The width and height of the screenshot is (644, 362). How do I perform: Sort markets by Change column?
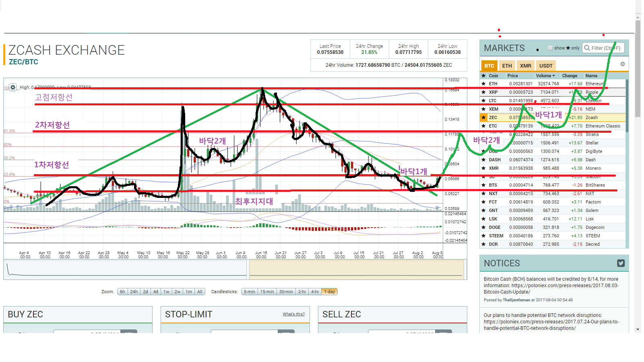[570, 76]
